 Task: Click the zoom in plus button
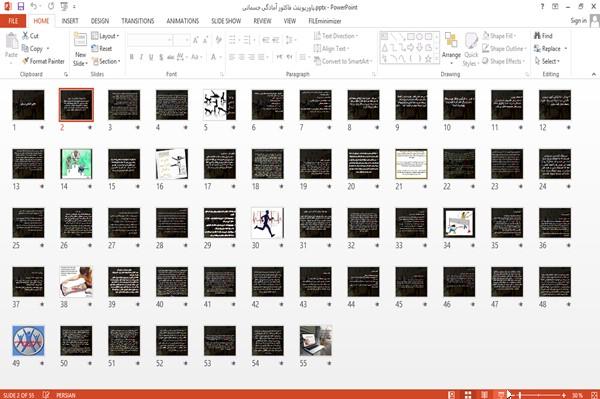tap(564, 395)
